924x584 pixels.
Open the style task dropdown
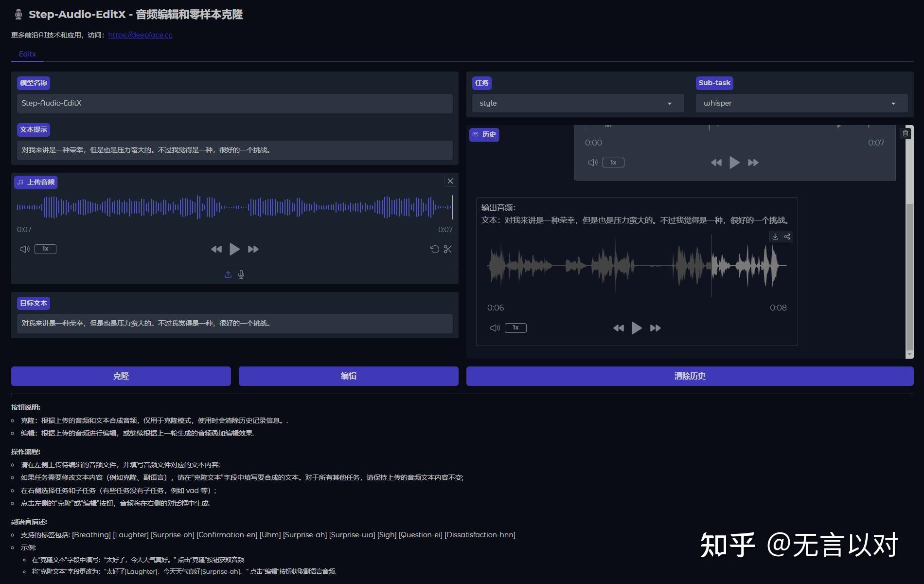tap(577, 103)
